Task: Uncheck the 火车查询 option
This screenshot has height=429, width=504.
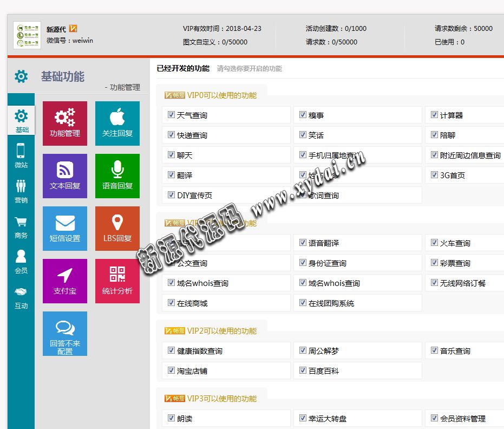Action: tap(434, 243)
